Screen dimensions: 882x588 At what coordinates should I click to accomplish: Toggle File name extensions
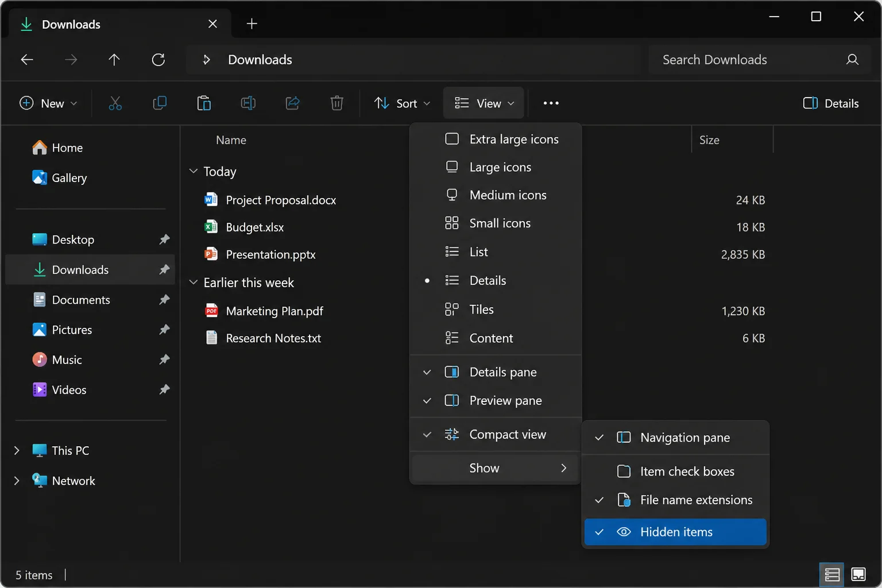tap(675, 500)
